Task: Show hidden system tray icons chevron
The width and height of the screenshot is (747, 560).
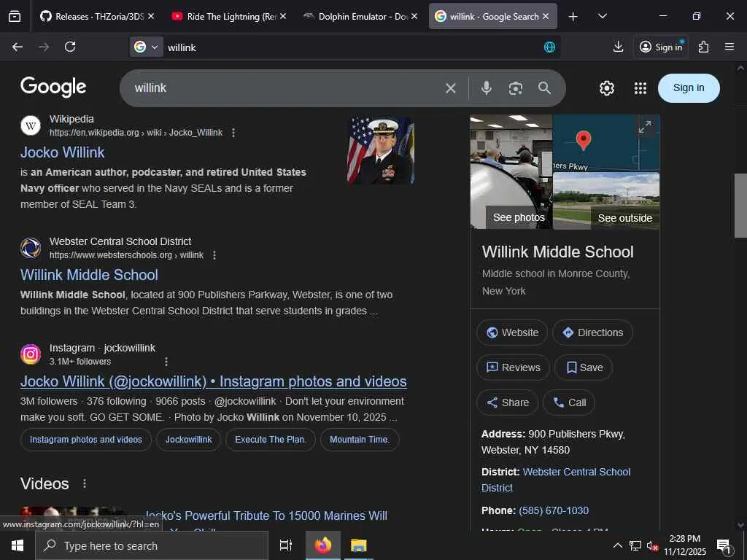Action: pyautogui.click(x=617, y=545)
